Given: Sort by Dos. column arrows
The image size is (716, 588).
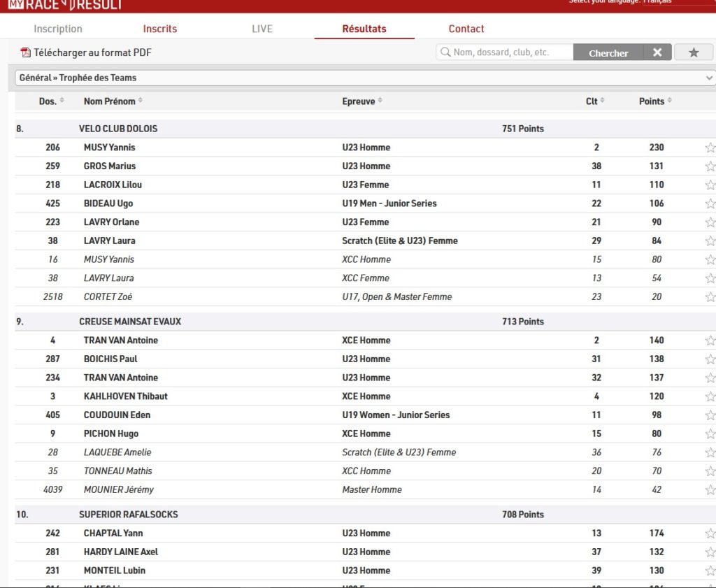Looking at the screenshot, I should (62, 101).
